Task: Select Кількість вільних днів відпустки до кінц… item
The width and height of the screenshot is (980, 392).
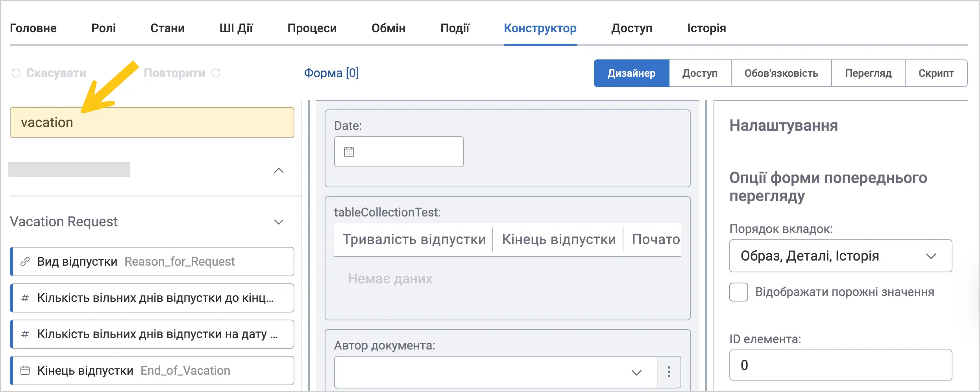Action: (x=152, y=298)
